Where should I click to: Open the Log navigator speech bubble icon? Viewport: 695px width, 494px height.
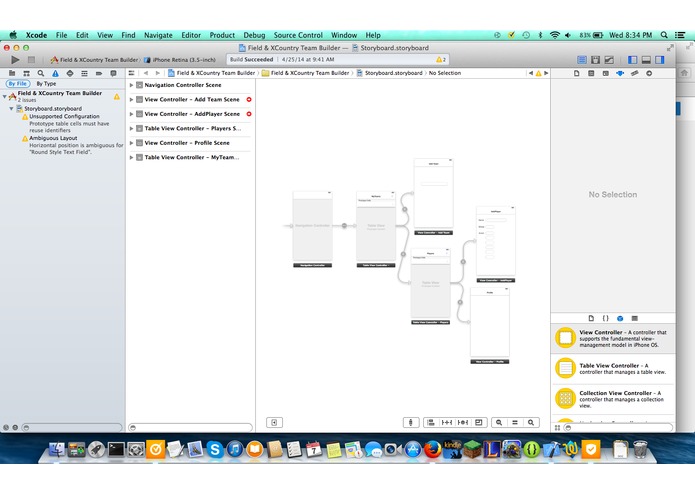pos(113,73)
